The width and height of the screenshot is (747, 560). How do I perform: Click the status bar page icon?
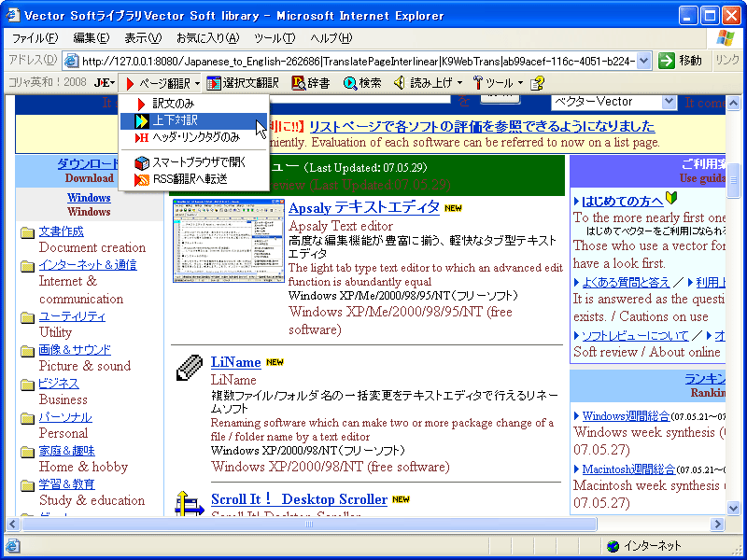13,546
